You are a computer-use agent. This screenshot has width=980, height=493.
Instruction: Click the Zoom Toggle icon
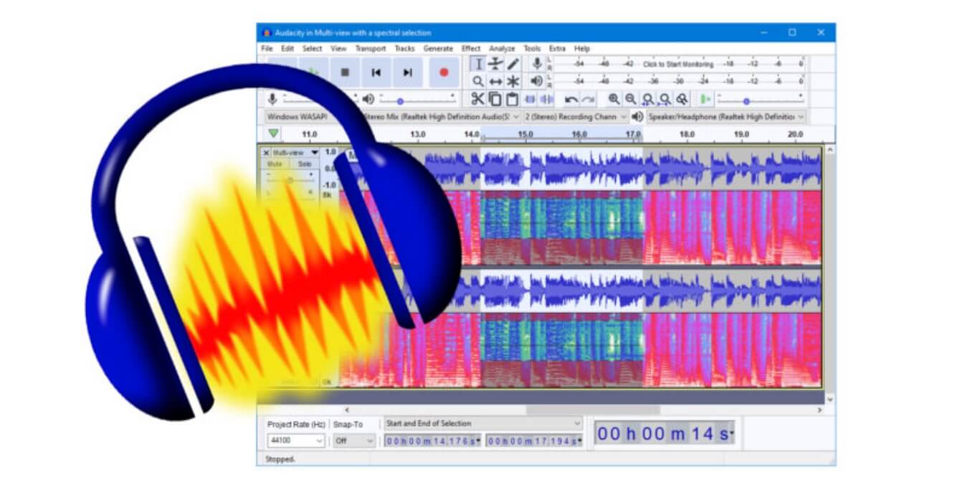682,99
